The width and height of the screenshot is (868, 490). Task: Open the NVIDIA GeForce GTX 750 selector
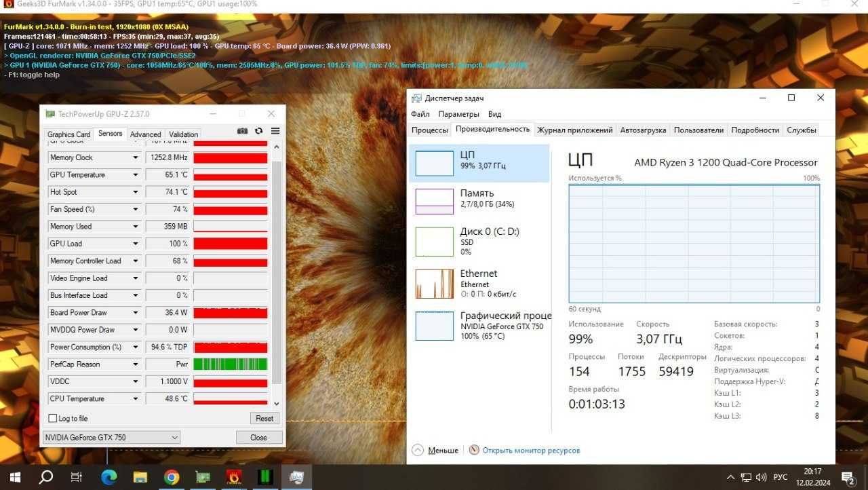click(111, 438)
